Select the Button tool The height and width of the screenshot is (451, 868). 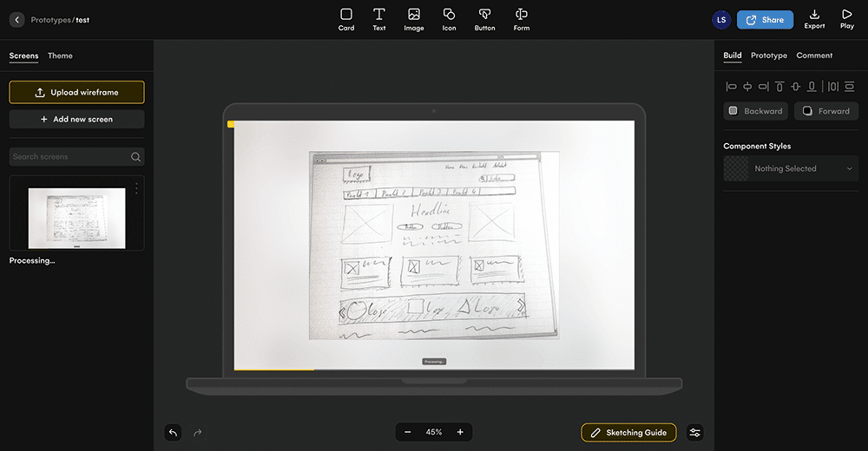(x=485, y=19)
